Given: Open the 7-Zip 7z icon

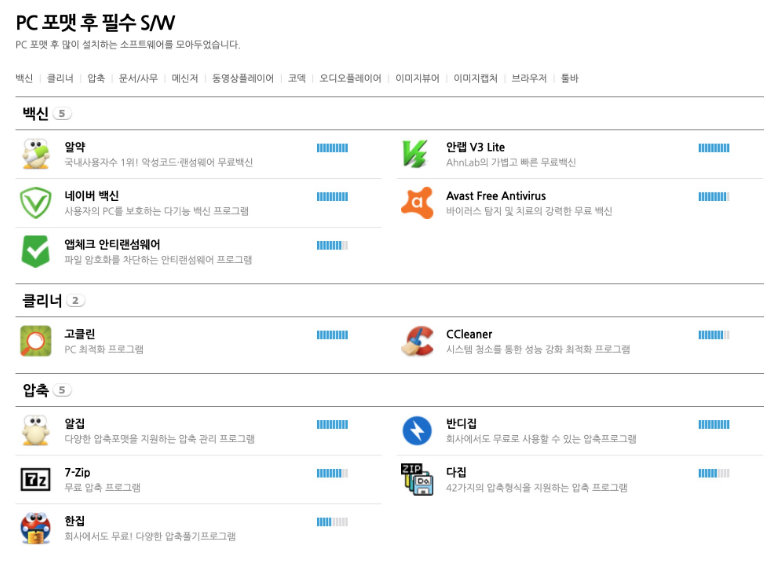Looking at the screenshot, I should tap(36, 479).
